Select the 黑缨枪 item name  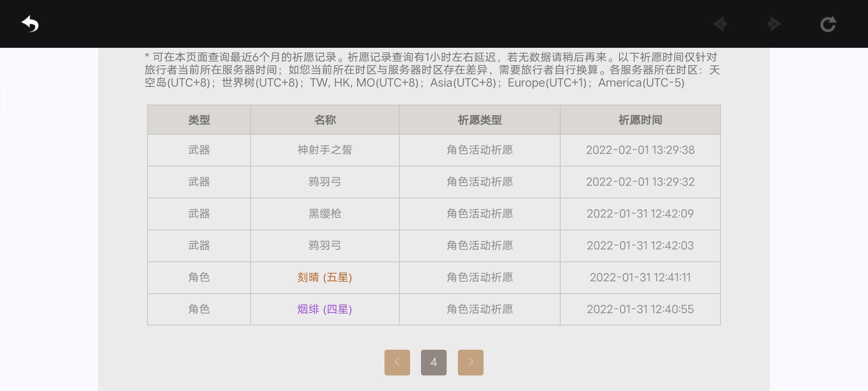[x=325, y=214]
